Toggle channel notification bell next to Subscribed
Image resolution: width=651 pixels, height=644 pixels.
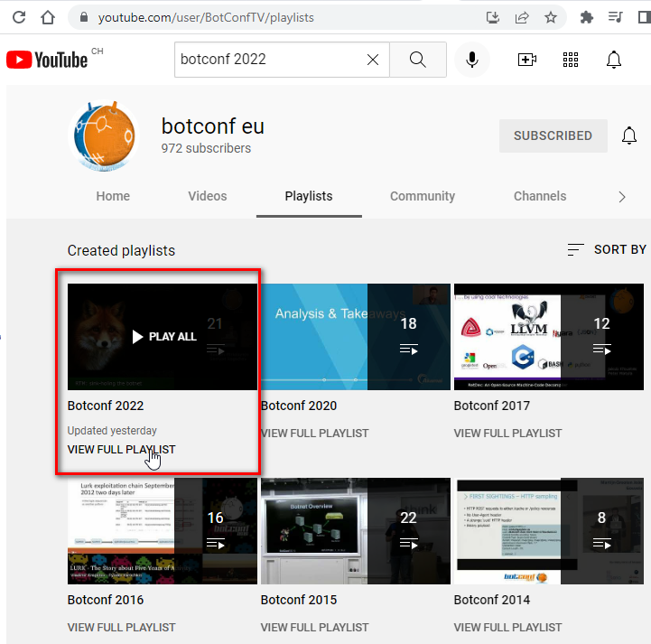point(629,135)
